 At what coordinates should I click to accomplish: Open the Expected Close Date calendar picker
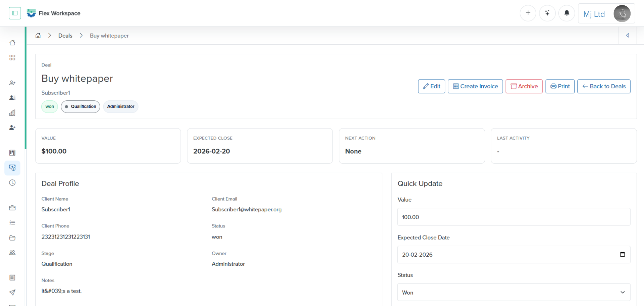(x=623, y=255)
